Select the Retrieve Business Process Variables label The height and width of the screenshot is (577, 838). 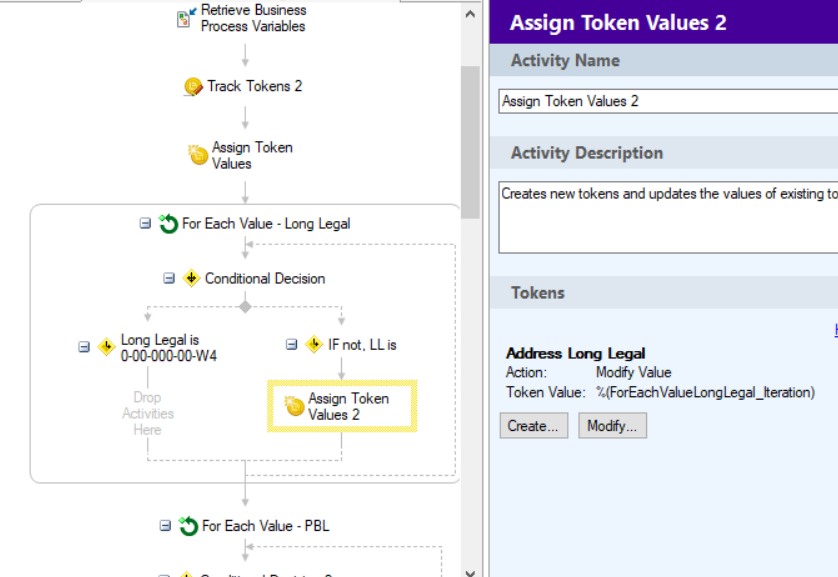(x=253, y=18)
